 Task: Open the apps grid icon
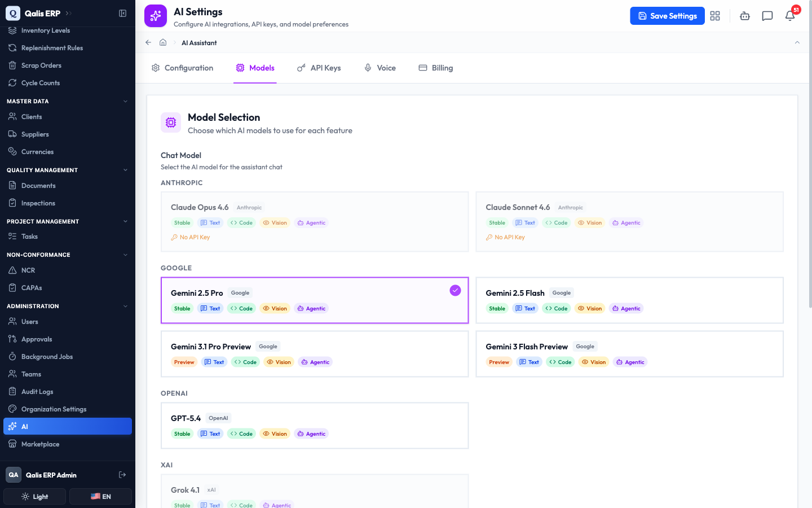715,16
